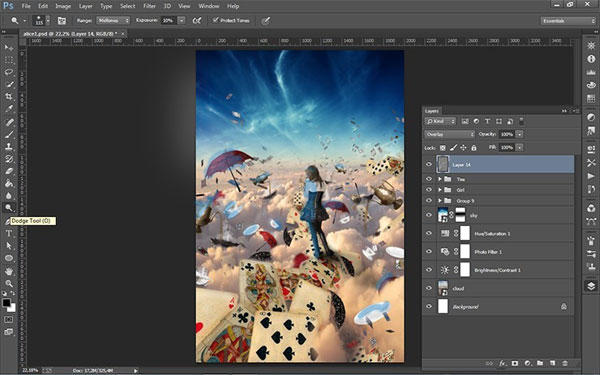
Task: Add a layer style with fx
Action: pyautogui.click(x=502, y=363)
